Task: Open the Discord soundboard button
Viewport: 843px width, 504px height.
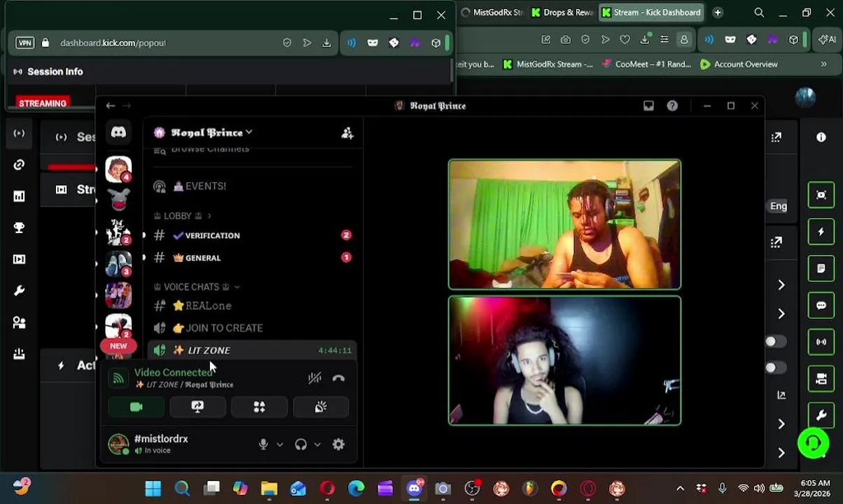Action: pyautogui.click(x=321, y=407)
